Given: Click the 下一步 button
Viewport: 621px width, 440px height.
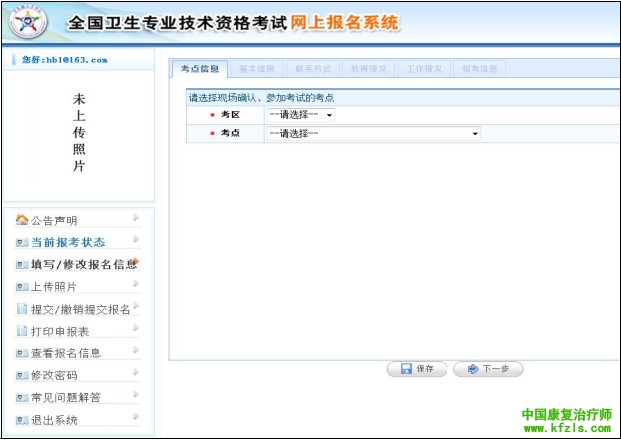Looking at the screenshot, I should pyautogui.click(x=488, y=369).
